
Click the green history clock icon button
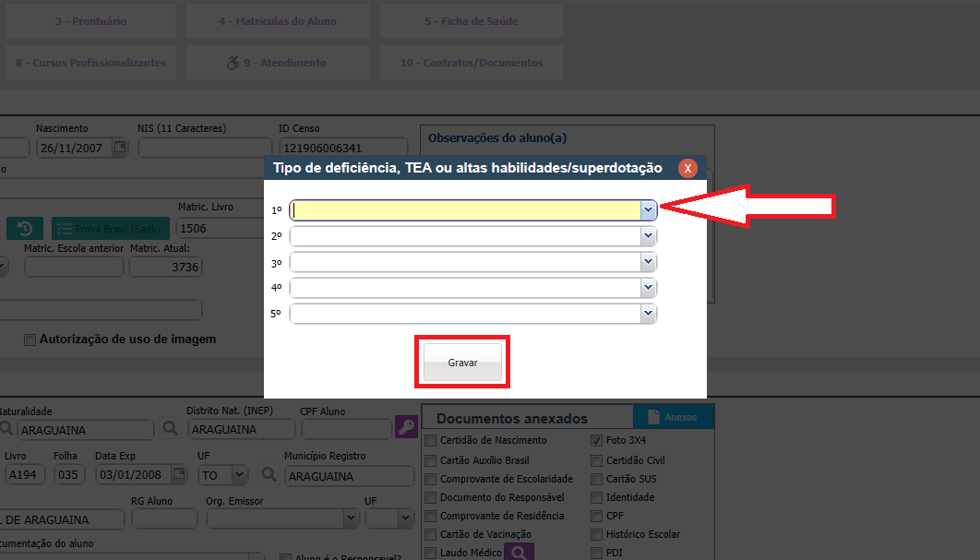point(25,228)
